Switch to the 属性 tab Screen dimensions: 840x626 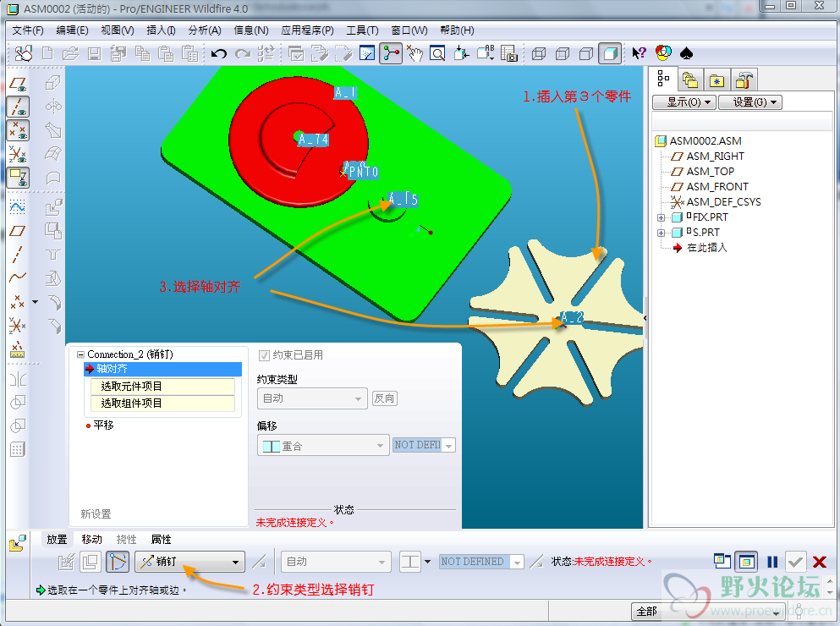[162, 539]
